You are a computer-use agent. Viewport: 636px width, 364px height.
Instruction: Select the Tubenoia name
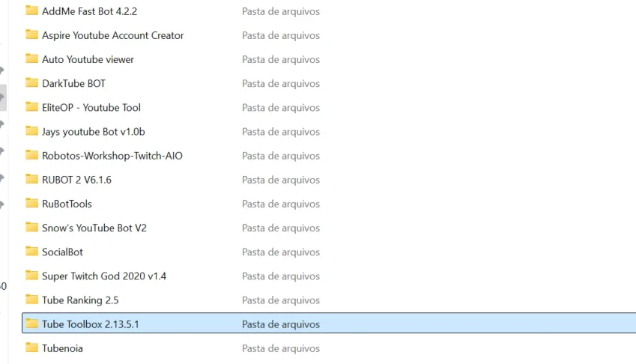click(62, 348)
